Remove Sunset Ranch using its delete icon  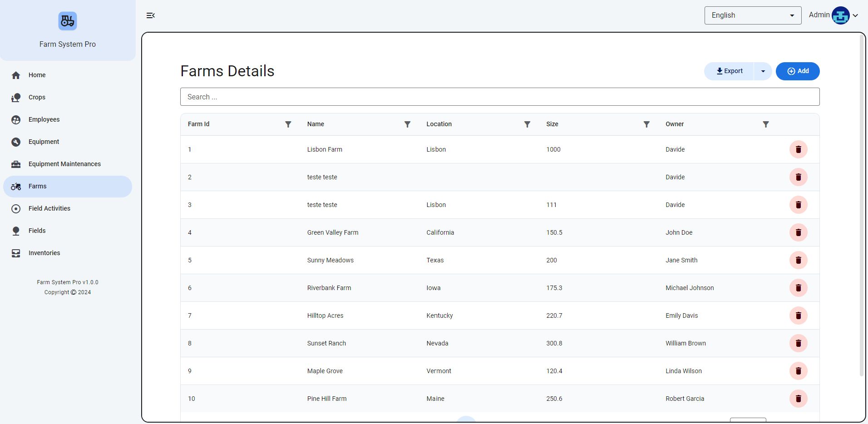point(798,343)
